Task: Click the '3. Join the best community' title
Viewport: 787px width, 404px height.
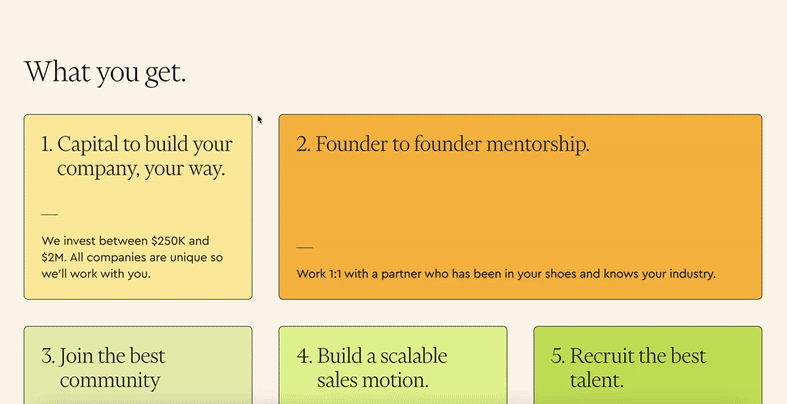Action: click(103, 368)
